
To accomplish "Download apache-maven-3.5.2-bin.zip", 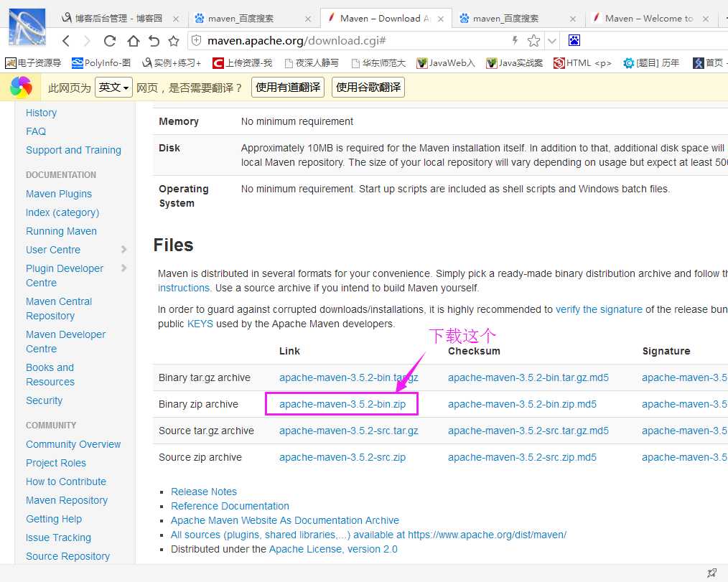I will click(x=342, y=404).
